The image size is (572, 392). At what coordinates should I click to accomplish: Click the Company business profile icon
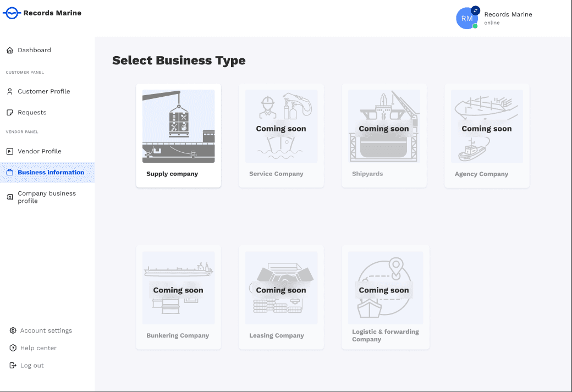(x=10, y=197)
